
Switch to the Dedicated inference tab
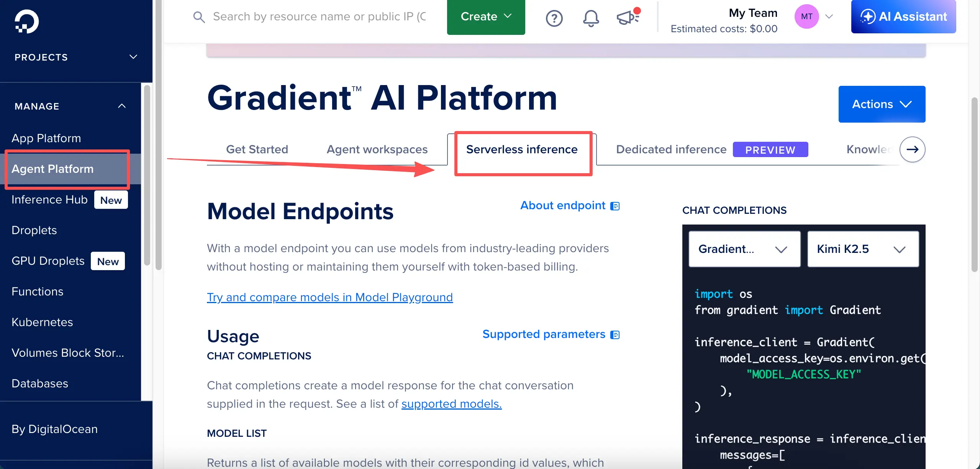[x=671, y=149]
